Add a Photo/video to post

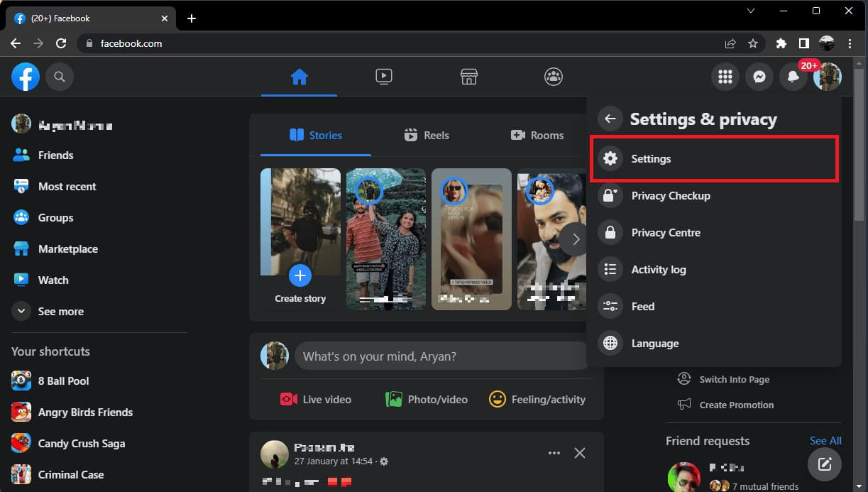[x=427, y=400]
